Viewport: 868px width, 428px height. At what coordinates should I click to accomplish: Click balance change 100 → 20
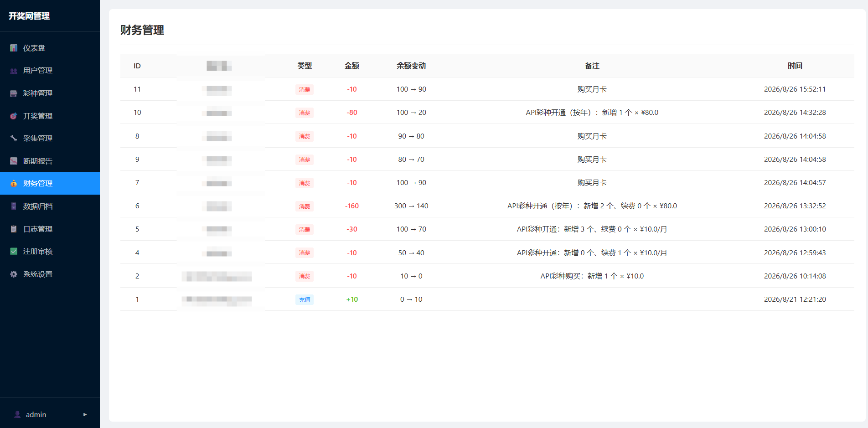pyautogui.click(x=411, y=113)
